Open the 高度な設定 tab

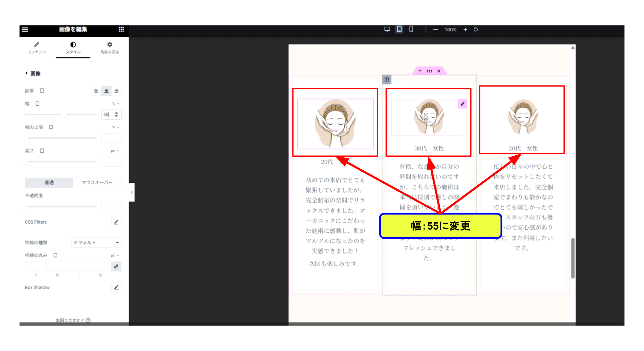pyautogui.click(x=110, y=48)
